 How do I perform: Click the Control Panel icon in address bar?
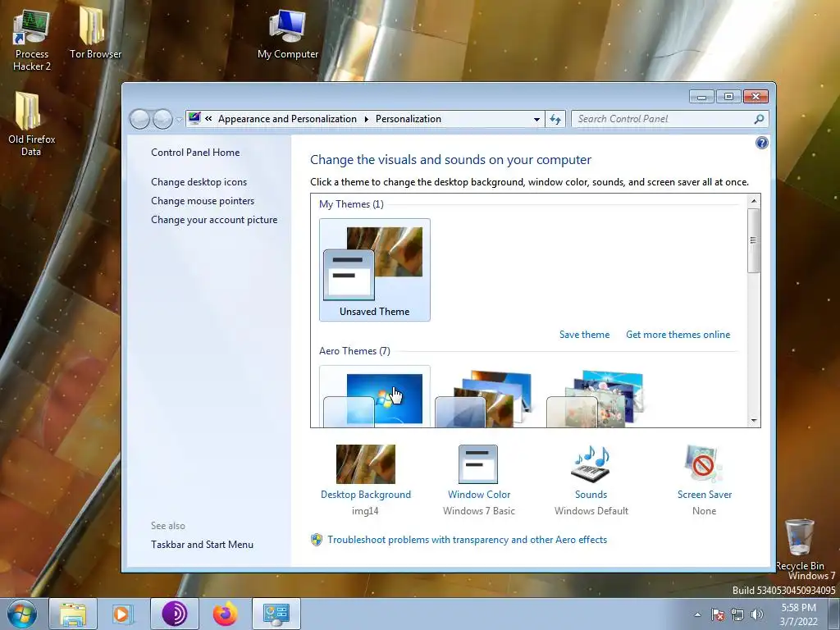tap(195, 118)
